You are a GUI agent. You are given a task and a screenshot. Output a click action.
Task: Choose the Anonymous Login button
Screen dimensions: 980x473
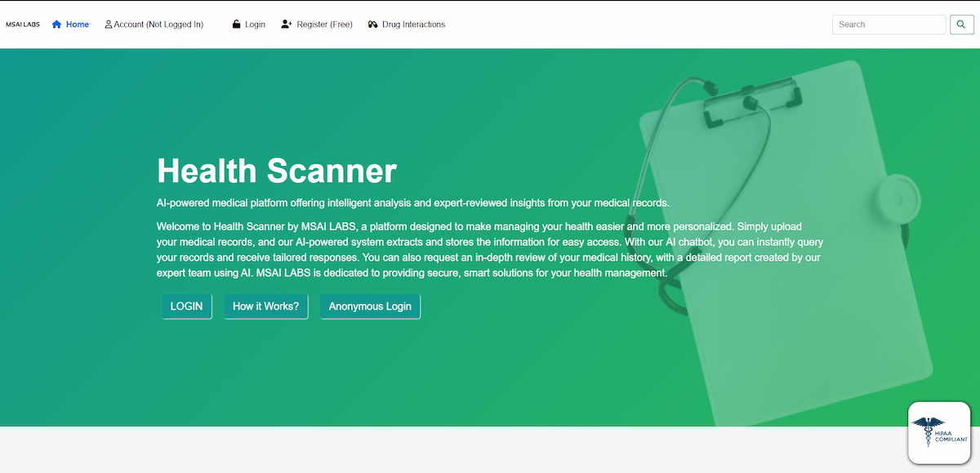pos(370,306)
